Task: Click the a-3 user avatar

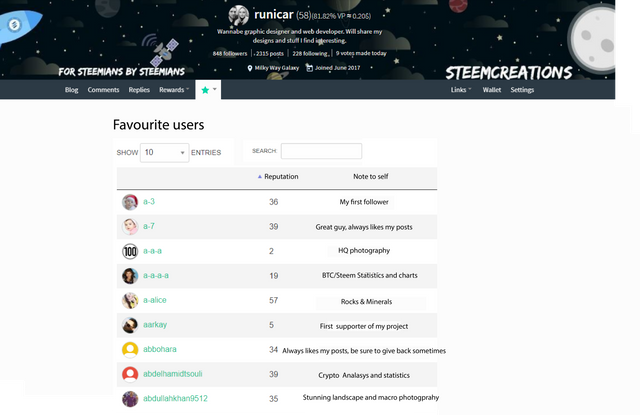Action: (130, 202)
